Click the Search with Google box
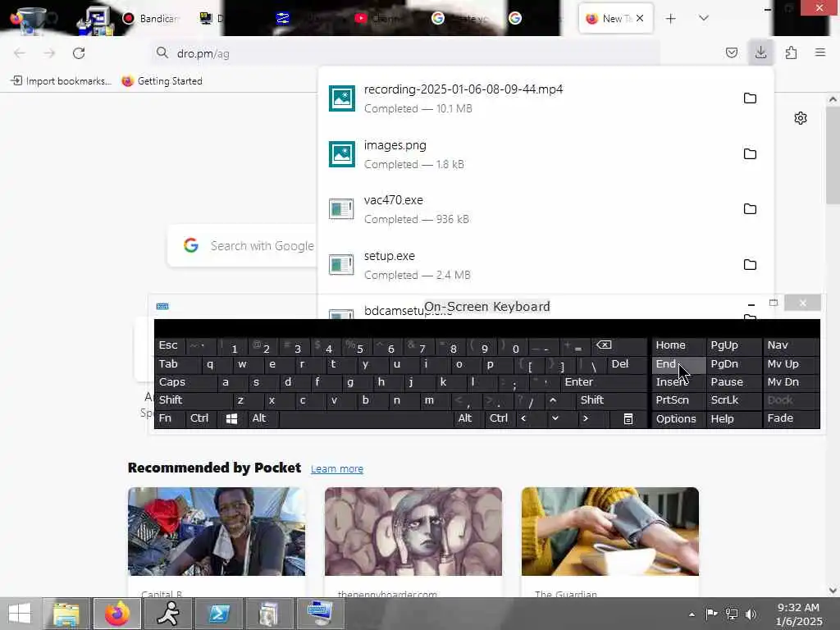Image resolution: width=840 pixels, height=630 pixels. pyautogui.click(x=243, y=246)
